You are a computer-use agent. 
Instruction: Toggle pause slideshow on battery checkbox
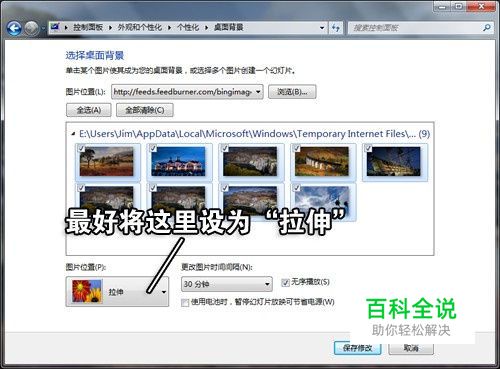(x=185, y=302)
